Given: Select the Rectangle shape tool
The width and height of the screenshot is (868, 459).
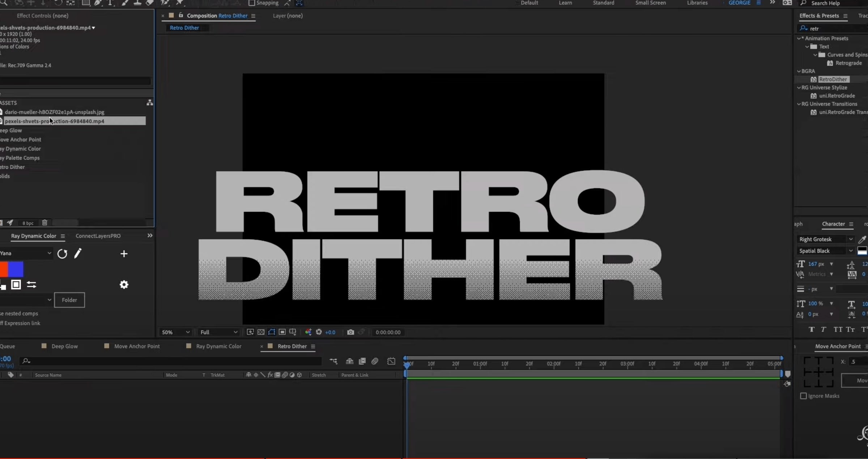Looking at the screenshot, I should [86, 3].
